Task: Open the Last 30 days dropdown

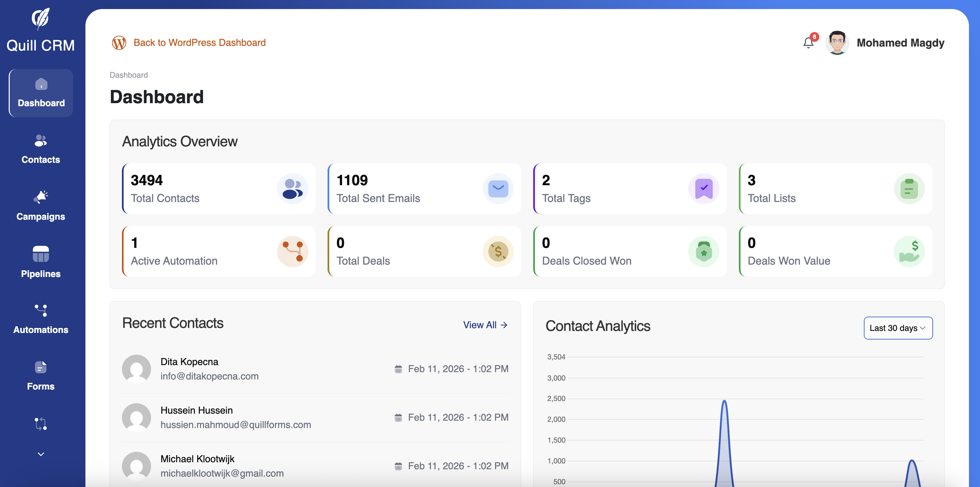Action: [x=898, y=328]
